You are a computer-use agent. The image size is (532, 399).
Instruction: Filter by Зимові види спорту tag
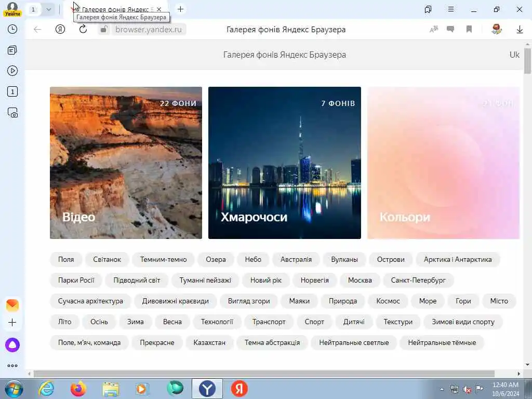click(x=463, y=322)
